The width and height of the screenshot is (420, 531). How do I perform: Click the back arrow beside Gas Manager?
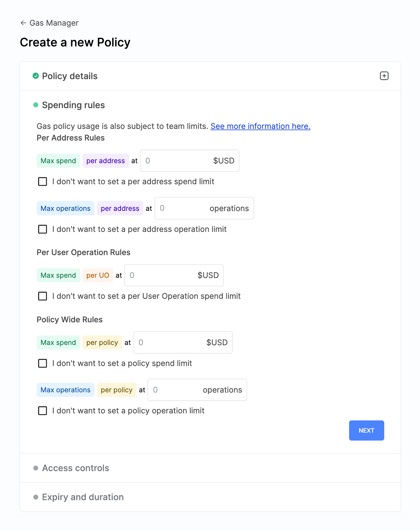(23, 23)
